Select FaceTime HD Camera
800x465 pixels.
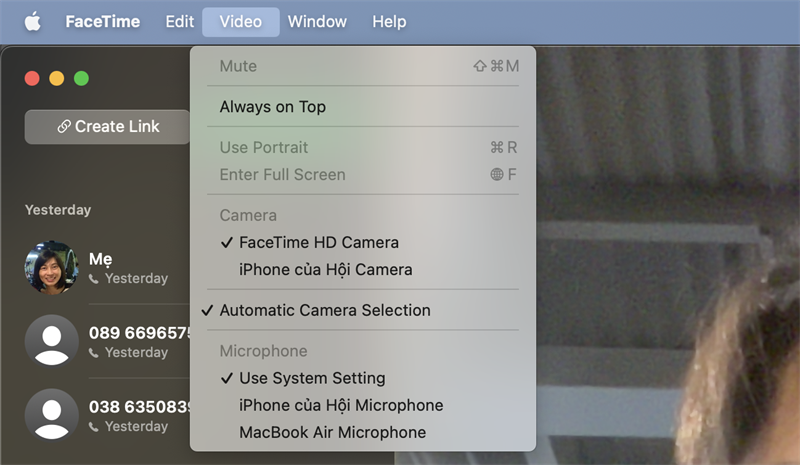(x=363, y=242)
